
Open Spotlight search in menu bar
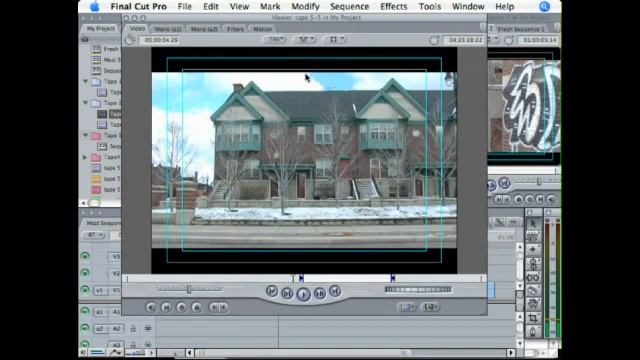[544, 7]
